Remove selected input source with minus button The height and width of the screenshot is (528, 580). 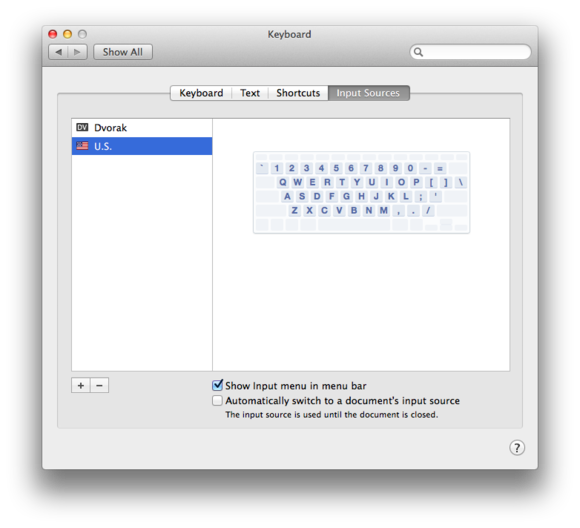coord(100,386)
